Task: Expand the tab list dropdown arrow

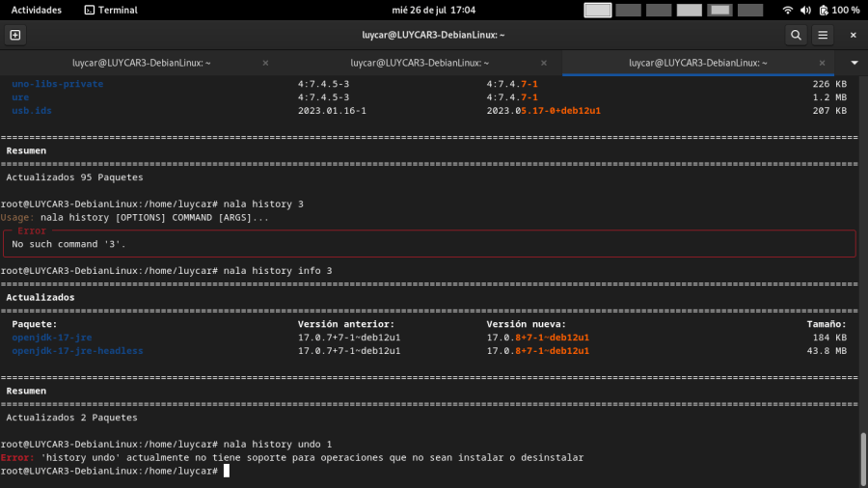Action: [854, 63]
